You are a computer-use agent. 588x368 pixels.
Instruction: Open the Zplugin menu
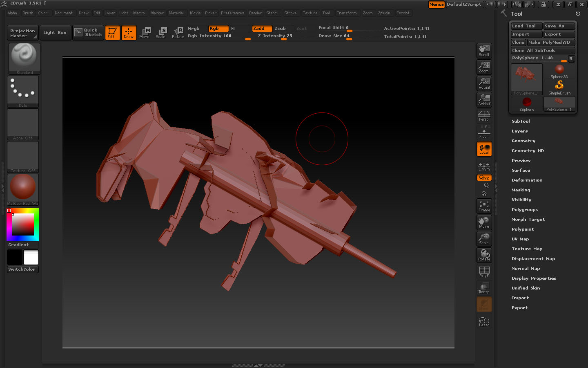384,13
